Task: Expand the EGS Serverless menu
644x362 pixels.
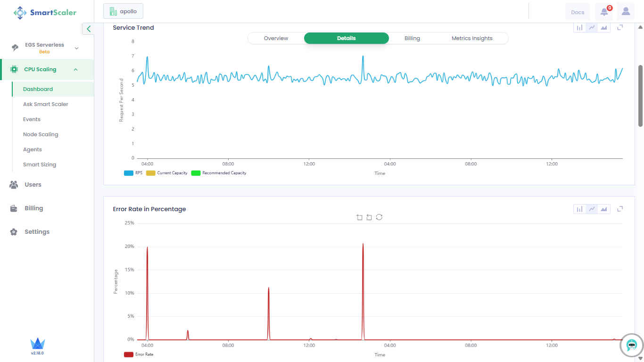Action: click(76, 48)
